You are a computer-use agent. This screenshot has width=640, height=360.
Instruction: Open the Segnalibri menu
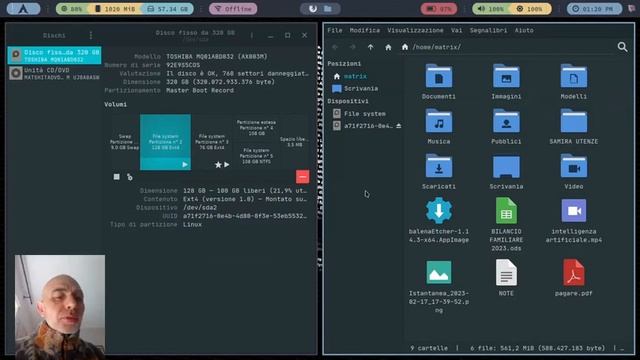click(488, 30)
